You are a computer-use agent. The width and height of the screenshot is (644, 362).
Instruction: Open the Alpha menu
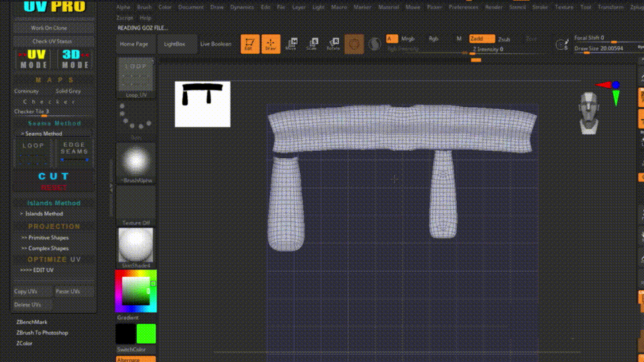(x=123, y=7)
